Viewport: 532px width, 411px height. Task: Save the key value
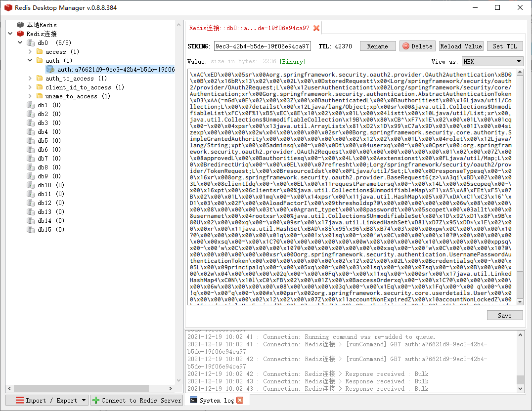[x=504, y=315]
